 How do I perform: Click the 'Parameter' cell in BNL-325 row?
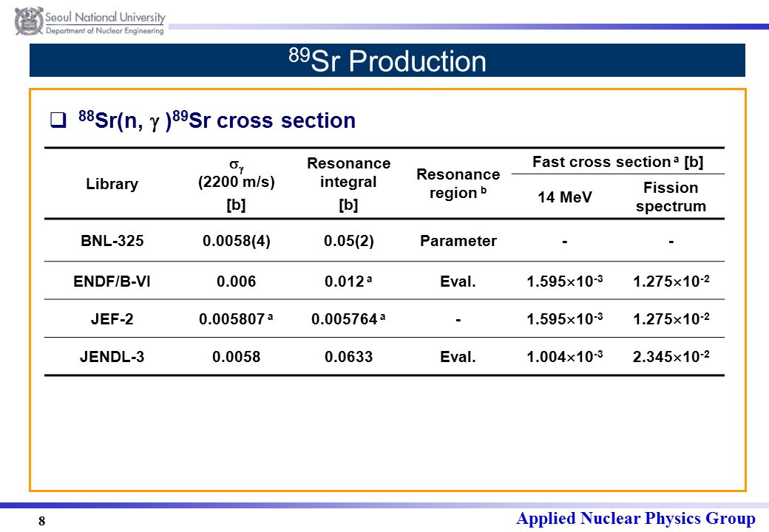(x=458, y=241)
